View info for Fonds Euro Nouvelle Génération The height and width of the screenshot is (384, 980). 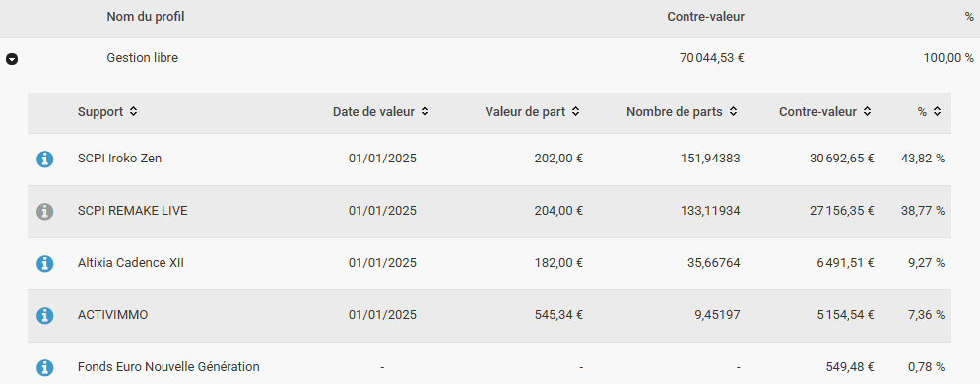pyautogui.click(x=44, y=367)
